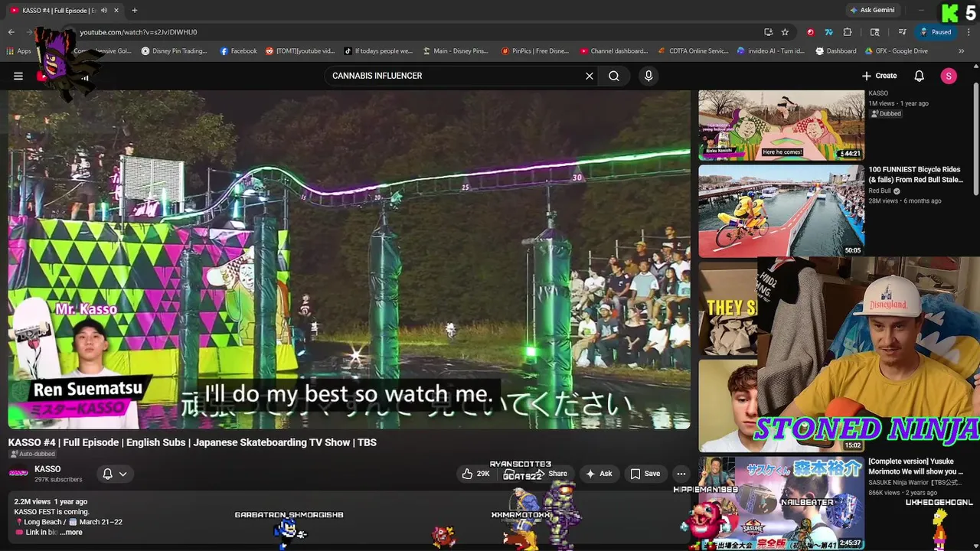
Task: Open Channel dashboard bookmark
Action: pyautogui.click(x=614, y=51)
